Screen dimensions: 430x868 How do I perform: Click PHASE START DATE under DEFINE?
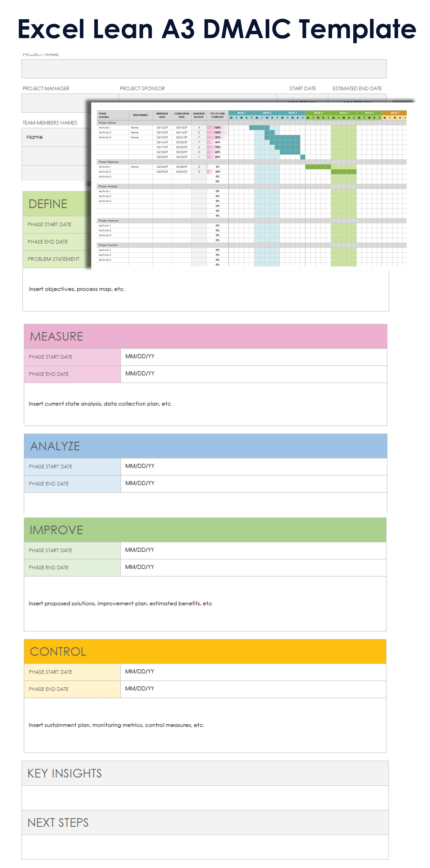click(50, 224)
